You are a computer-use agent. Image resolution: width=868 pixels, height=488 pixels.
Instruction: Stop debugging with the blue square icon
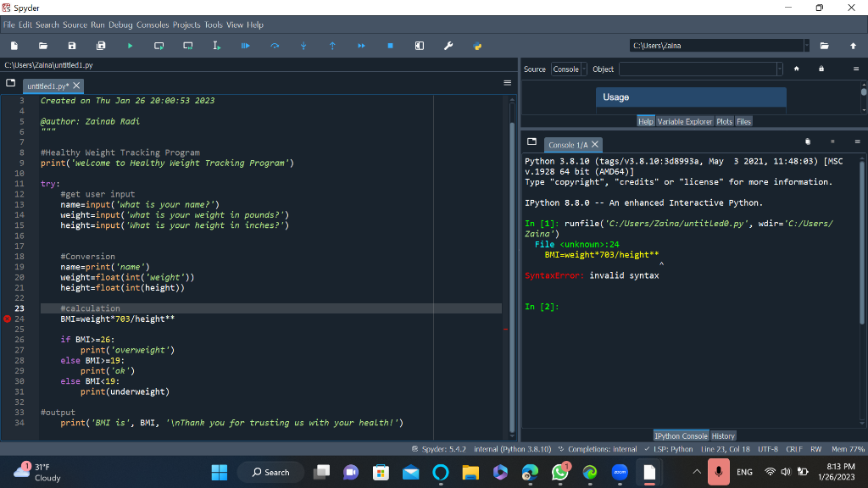(x=390, y=46)
